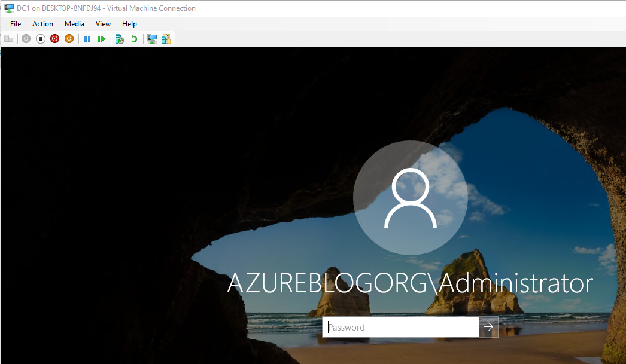
Task: Revert VM with green undo arrow
Action: 134,39
